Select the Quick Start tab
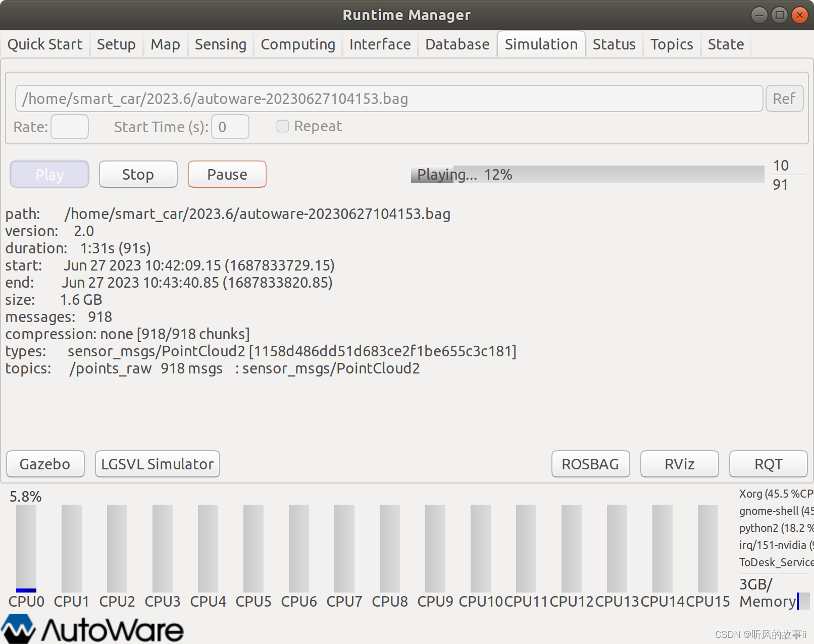This screenshot has width=814, height=644. click(44, 44)
